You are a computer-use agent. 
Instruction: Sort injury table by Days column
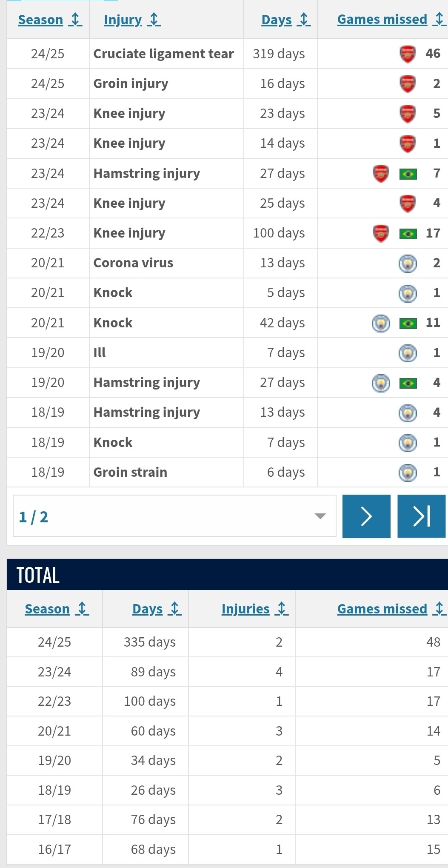pyautogui.click(x=286, y=20)
